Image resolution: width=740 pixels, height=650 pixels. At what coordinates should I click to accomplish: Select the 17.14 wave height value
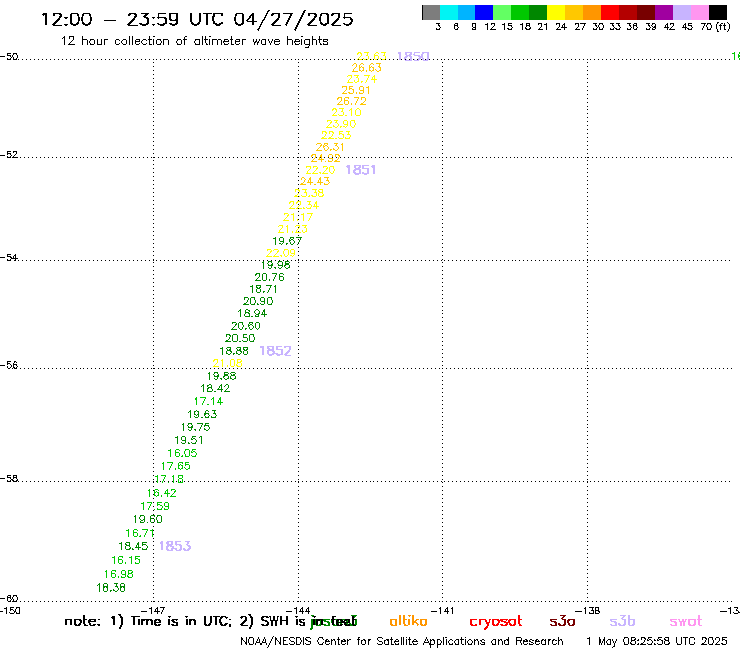209,401
